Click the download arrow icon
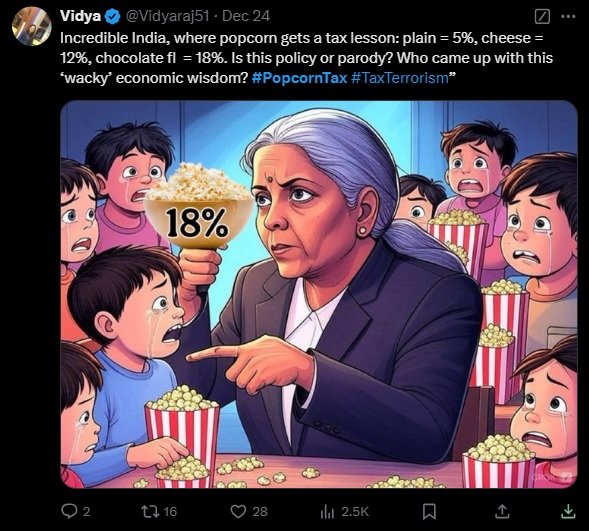 click(568, 511)
